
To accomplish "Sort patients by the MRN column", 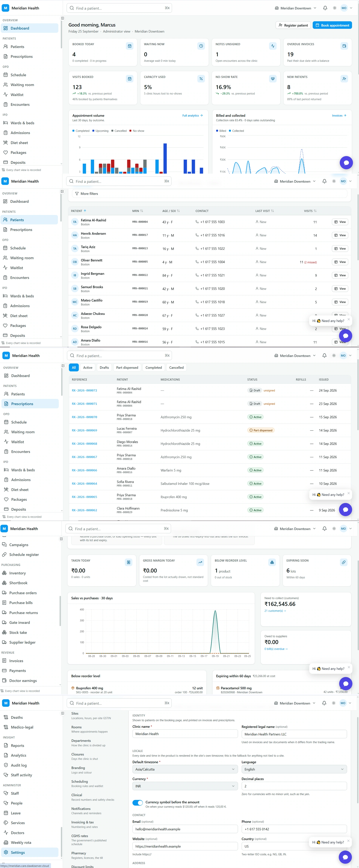I will (138, 211).
